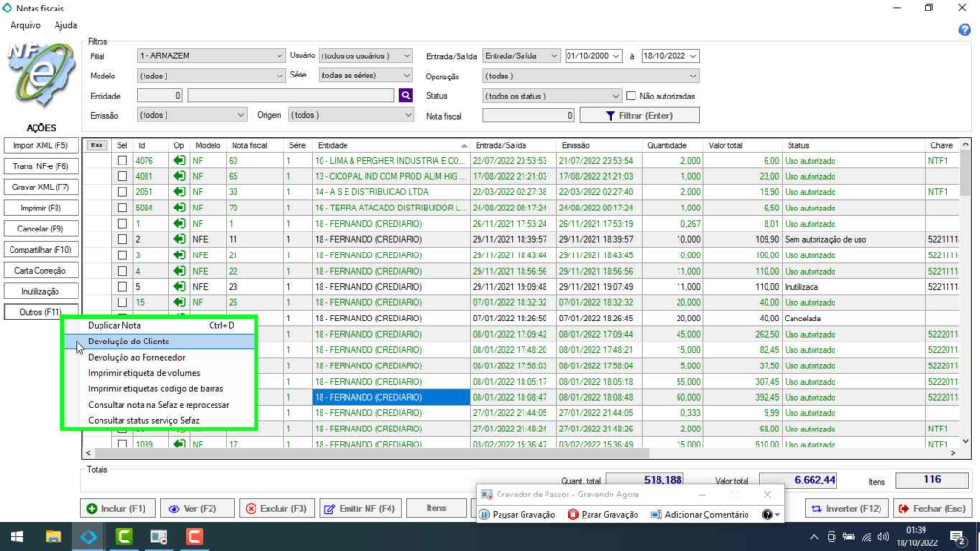Screen dimensions: 980x551
Task: Enable the Não autorizadas checkbox
Action: click(x=632, y=96)
